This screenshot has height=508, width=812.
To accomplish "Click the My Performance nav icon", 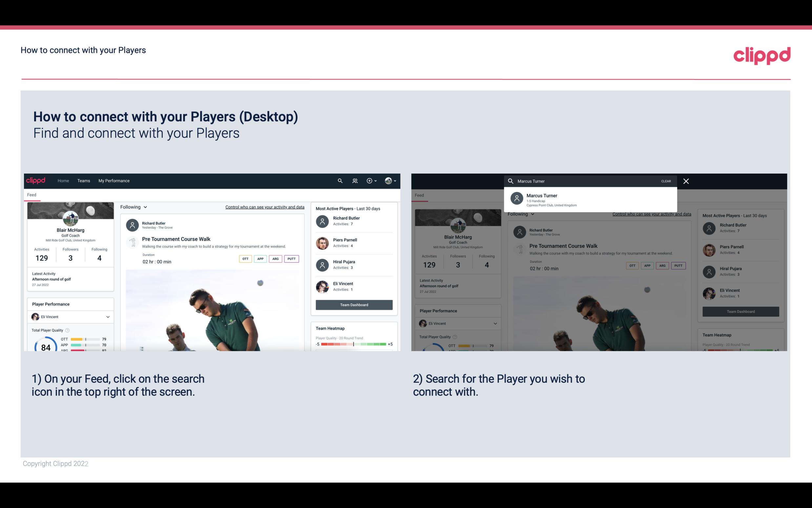I will pos(113,180).
